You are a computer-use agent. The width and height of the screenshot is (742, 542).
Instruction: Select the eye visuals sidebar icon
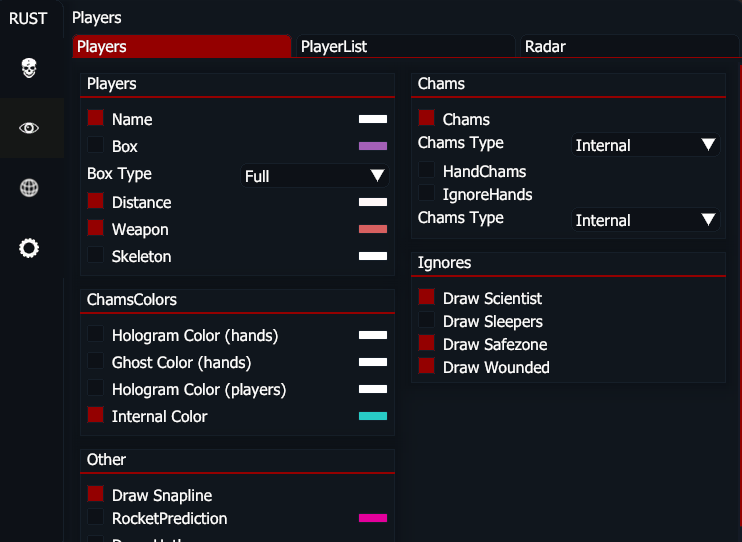[x=29, y=128]
